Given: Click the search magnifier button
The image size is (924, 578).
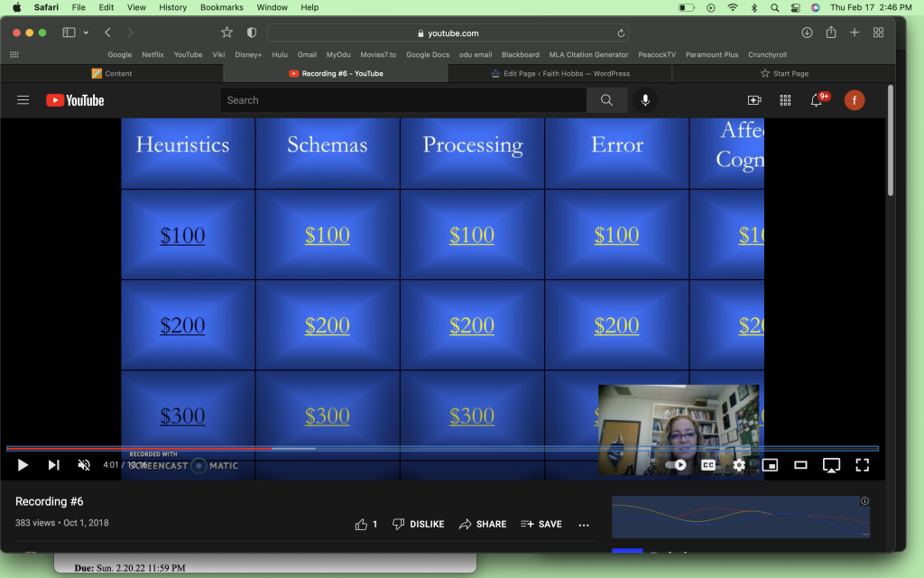Looking at the screenshot, I should click(x=606, y=100).
